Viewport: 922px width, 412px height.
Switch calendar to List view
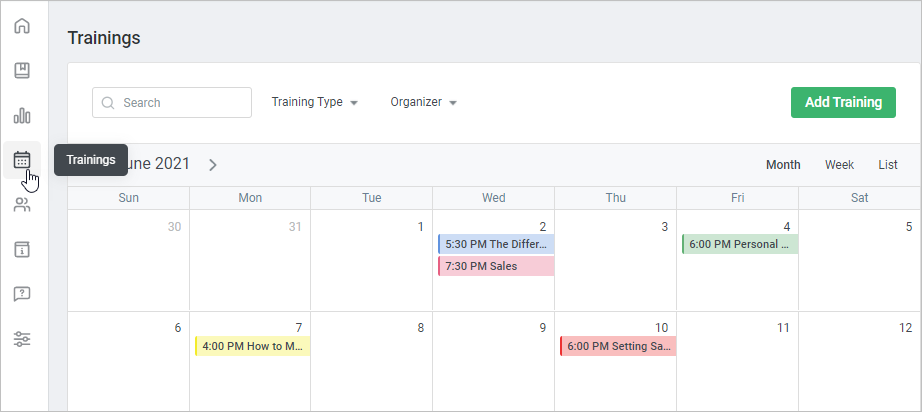pyautogui.click(x=888, y=165)
